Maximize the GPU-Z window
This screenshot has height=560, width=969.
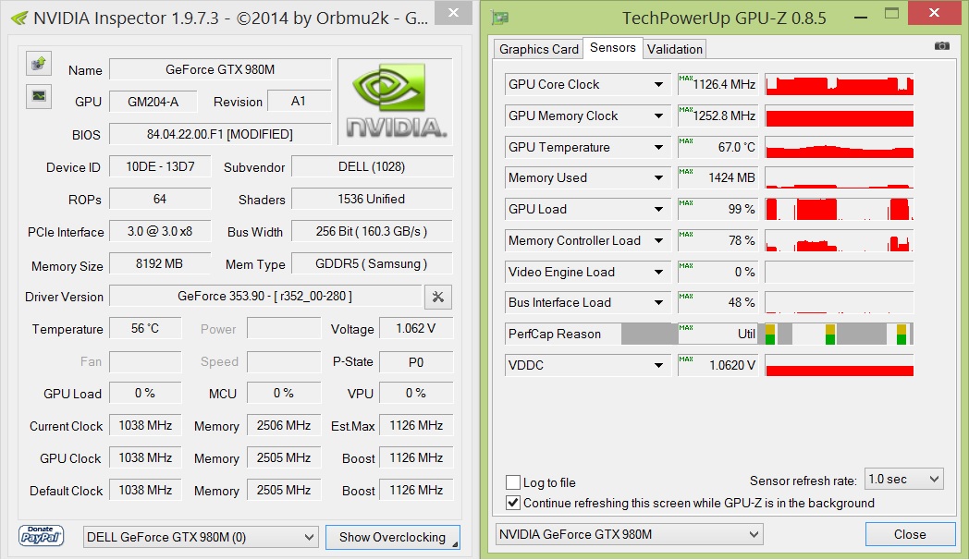click(891, 14)
